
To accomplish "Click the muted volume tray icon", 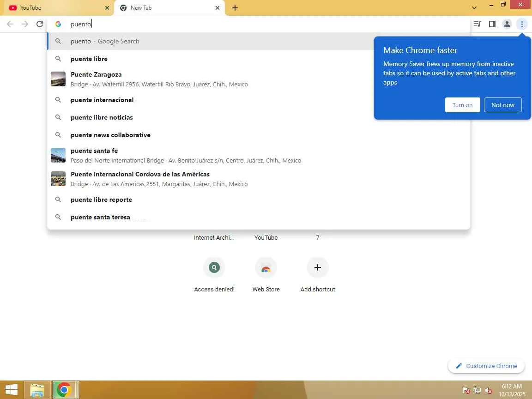I will coord(489,390).
